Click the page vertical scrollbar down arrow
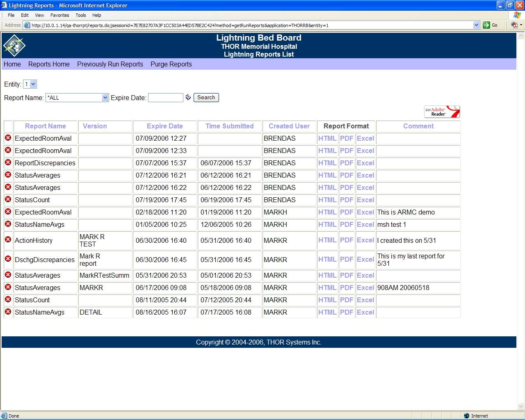Screen dimensions: 525x420 [521, 406]
